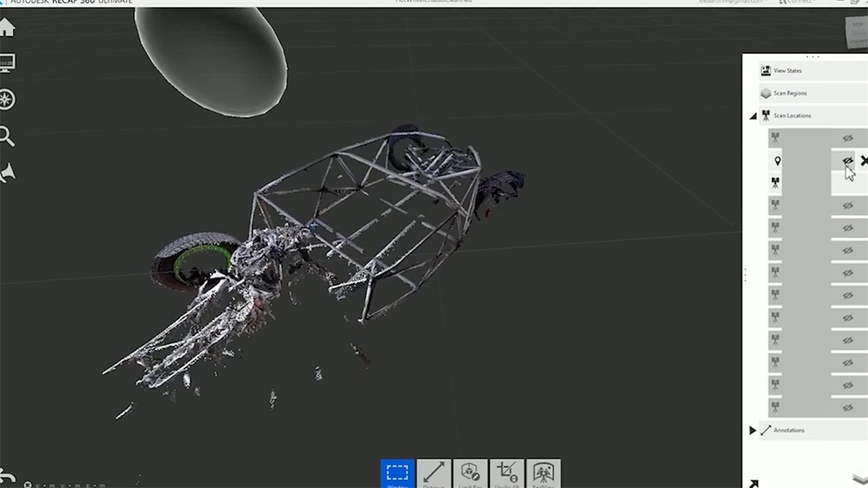Screen dimensions: 868x488
Task: Expand the Annotations triangle
Action: click(x=753, y=430)
